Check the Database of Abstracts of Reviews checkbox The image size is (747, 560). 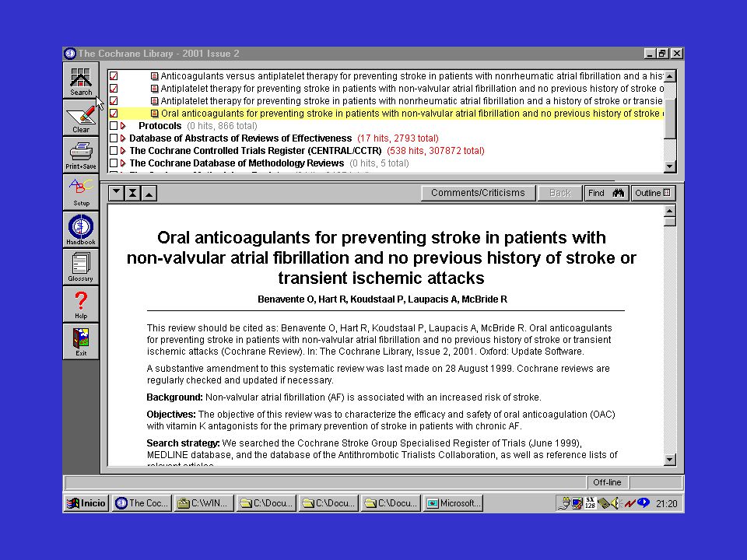(x=114, y=138)
